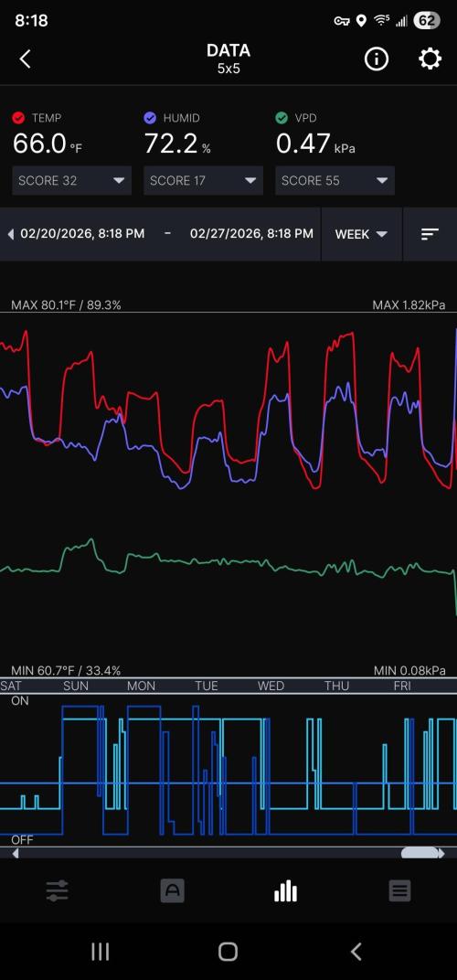Click the WED day marker on timeline
This screenshot has height=980, width=457.
(x=271, y=687)
